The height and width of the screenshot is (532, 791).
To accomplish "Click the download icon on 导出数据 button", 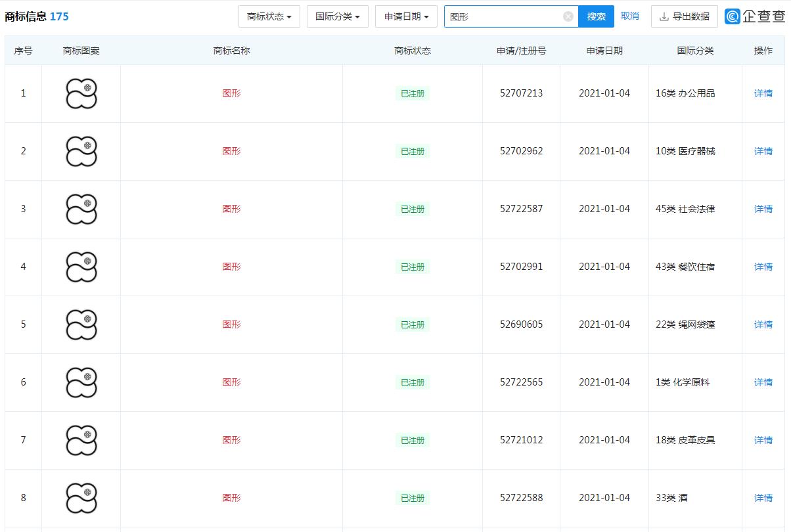I will point(663,16).
